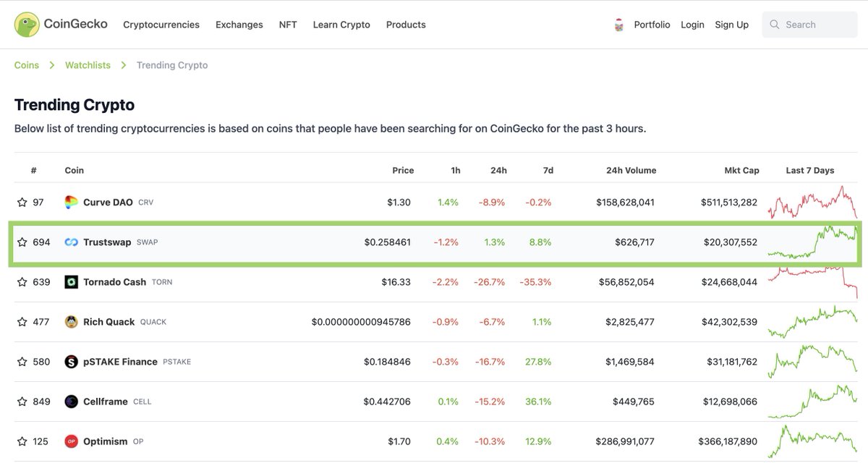Viewport: 868px width, 463px height.
Task: Click the $366,187,890 Optimism market cap
Action: [x=728, y=441]
